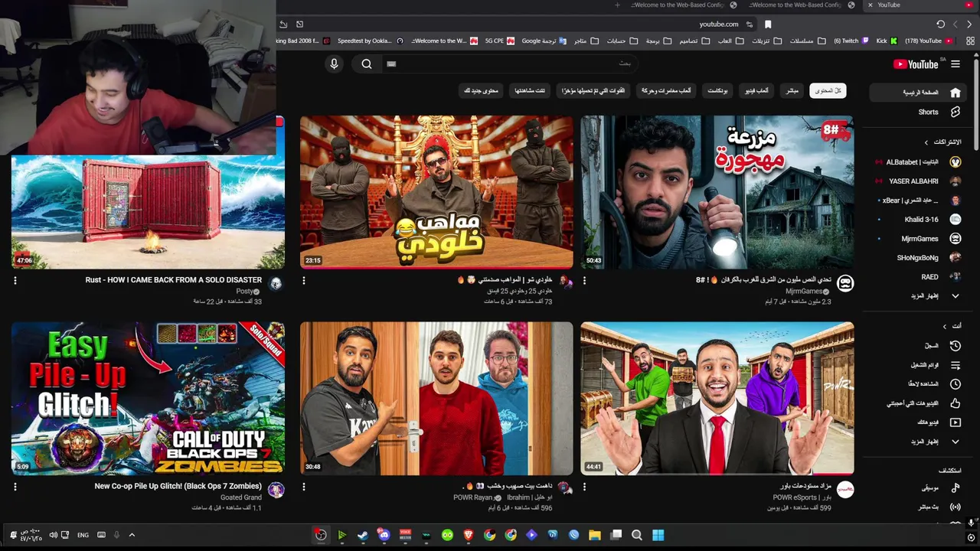Open options menu for خلودي شو video
Image resolution: width=980 pixels, height=551 pixels.
click(x=303, y=281)
